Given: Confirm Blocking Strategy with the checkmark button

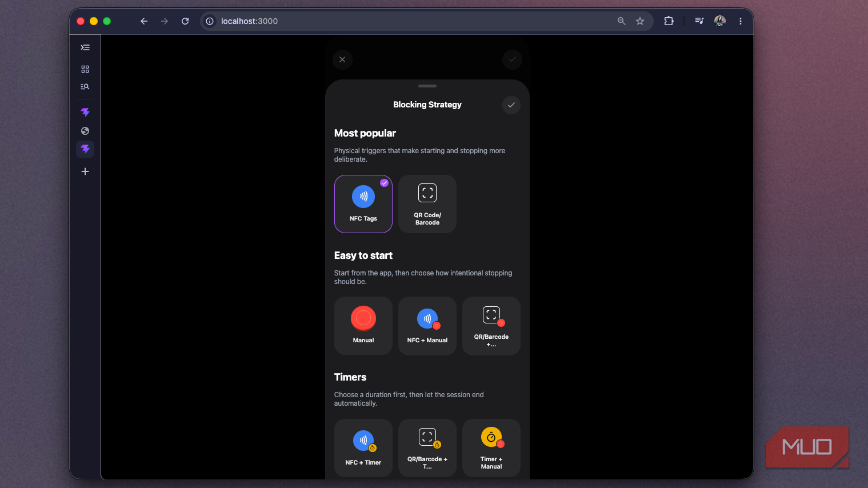Looking at the screenshot, I should (x=511, y=105).
